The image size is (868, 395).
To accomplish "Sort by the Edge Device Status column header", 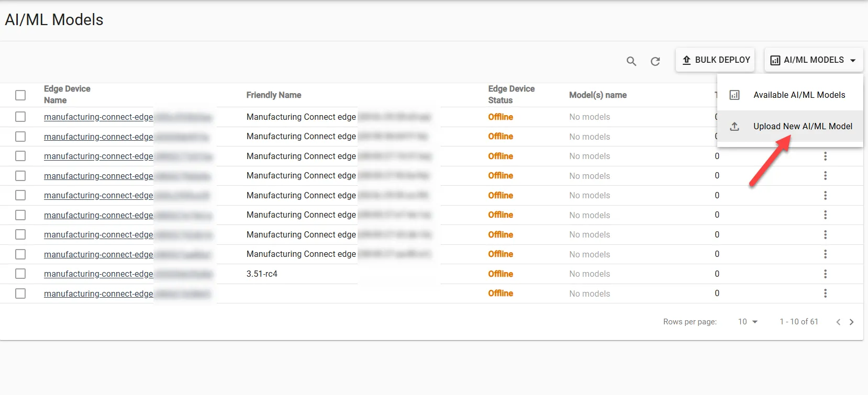I will (x=511, y=95).
